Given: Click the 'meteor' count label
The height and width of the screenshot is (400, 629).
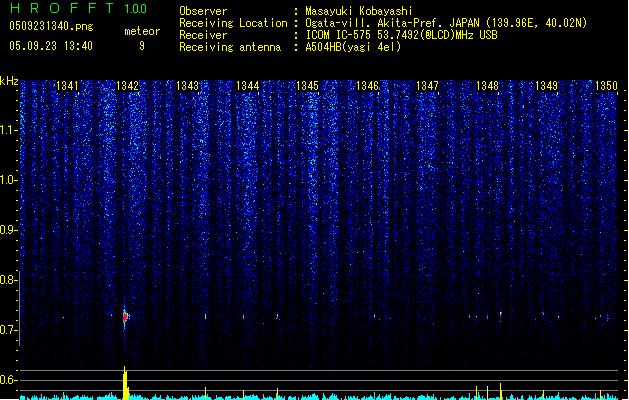Looking at the screenshot, I should (x=142, y=31).
